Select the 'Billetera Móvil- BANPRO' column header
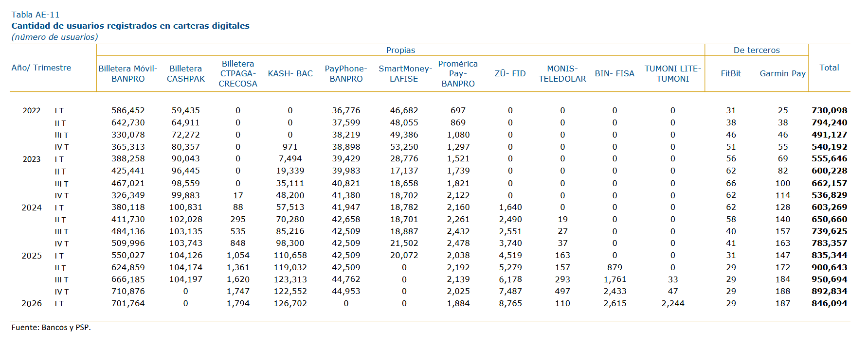 128,73
